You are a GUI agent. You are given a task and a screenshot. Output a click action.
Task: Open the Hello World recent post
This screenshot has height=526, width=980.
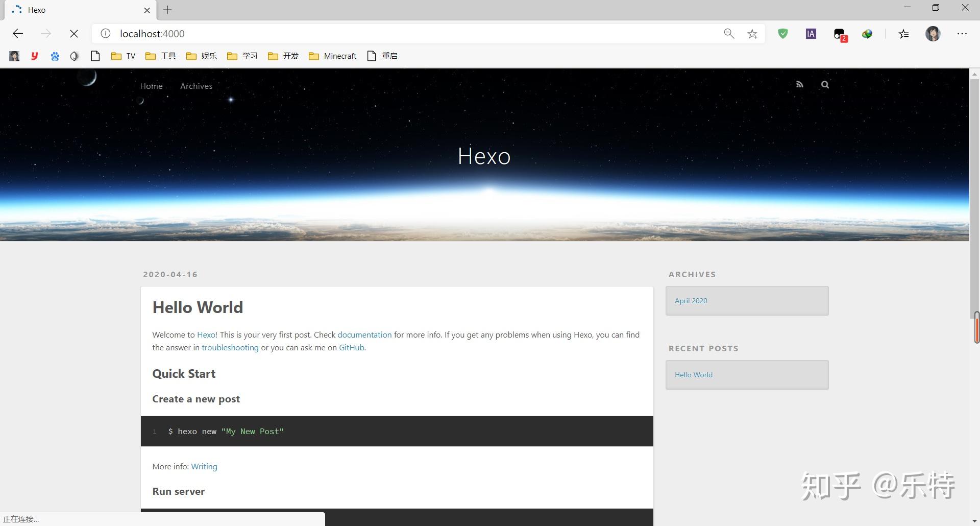tap(693, 374)
